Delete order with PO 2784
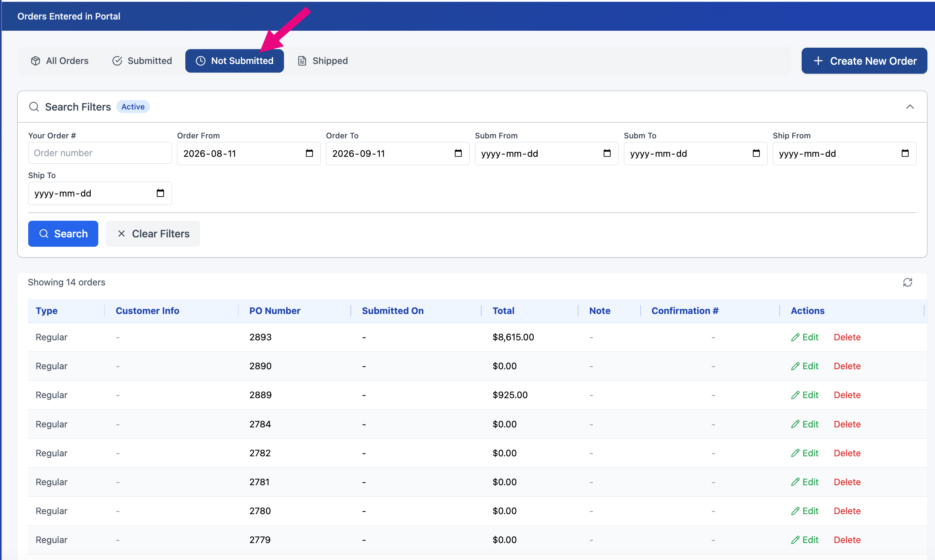The image size is (935, 560). 847,424
